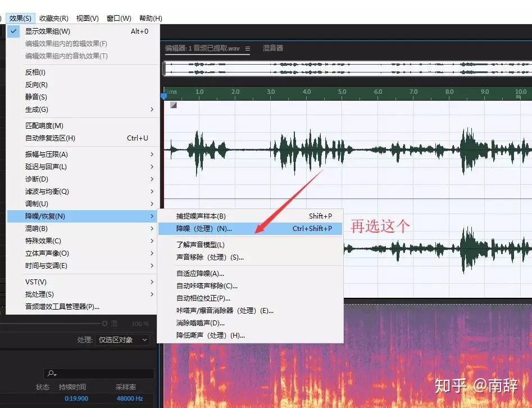Open 声音移除（处理）(S)...

click(x=251, y=257)
